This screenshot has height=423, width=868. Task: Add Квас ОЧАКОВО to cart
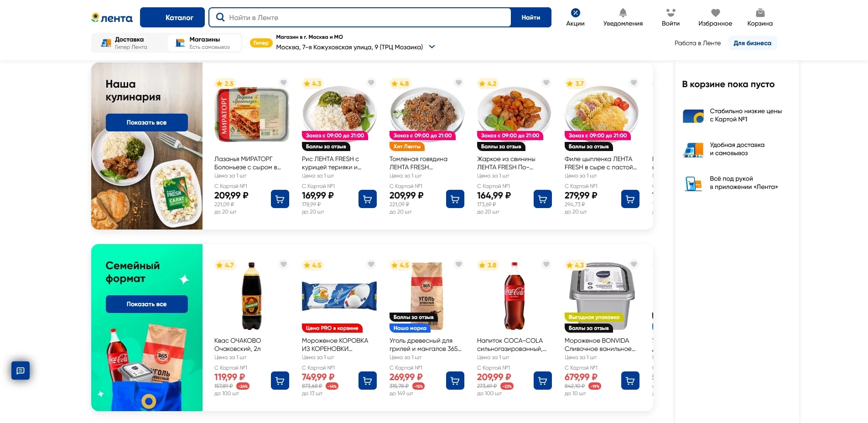(x=280, y=381)
